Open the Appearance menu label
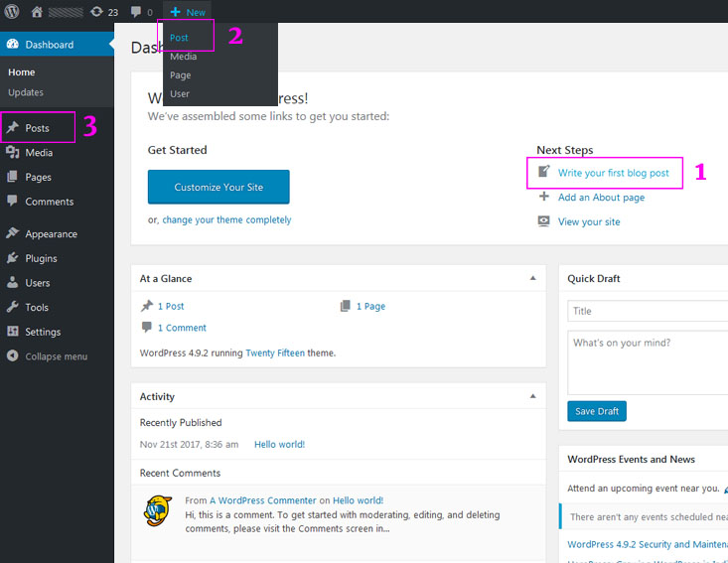The image size is (728, 563). [x=51, y=234]
